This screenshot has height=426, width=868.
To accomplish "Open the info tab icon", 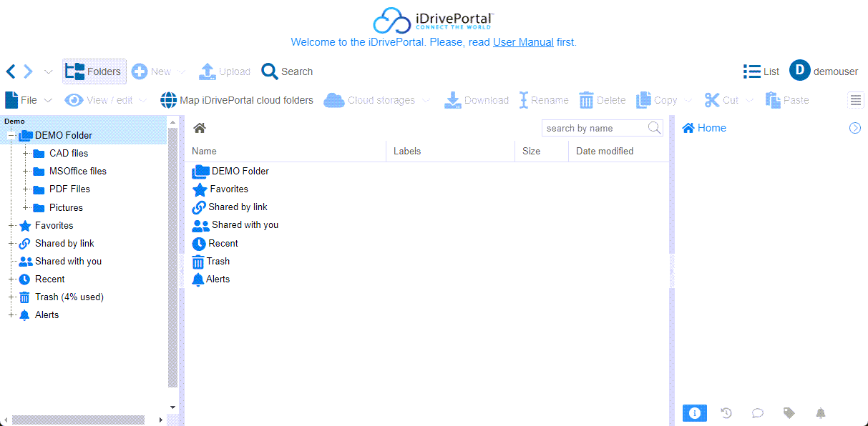I will (x=694, y=413).
